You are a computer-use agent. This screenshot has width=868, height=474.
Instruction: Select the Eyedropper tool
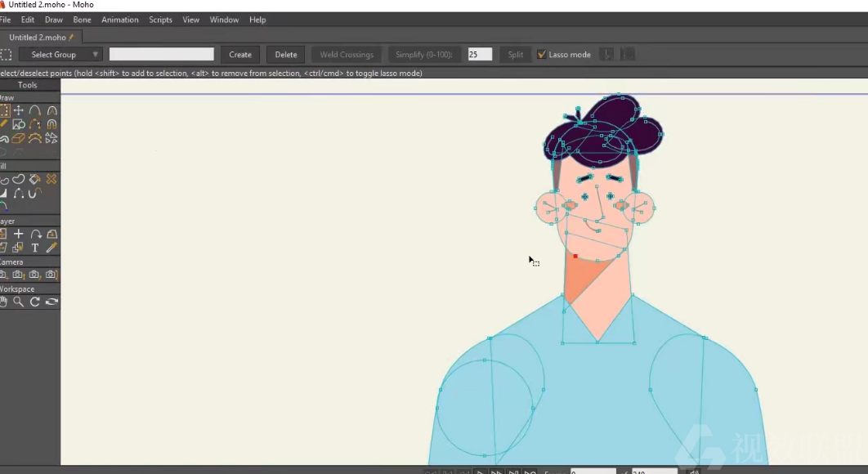tap(51, 248)
